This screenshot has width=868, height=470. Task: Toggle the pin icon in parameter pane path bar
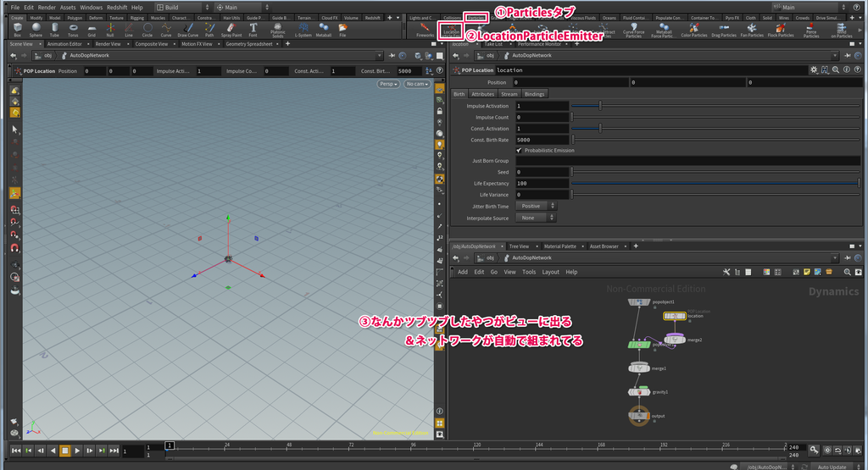(847, 55)
